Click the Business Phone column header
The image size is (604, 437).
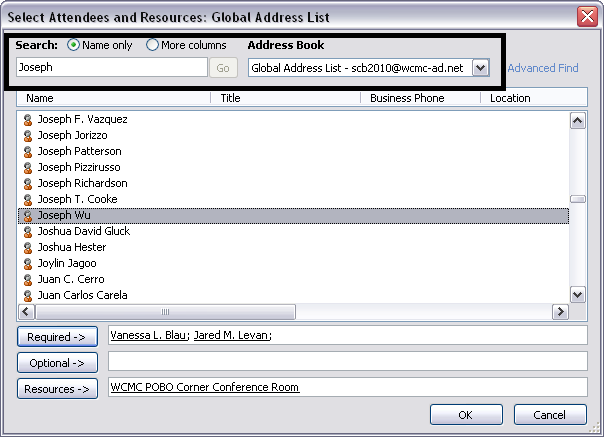420,98
